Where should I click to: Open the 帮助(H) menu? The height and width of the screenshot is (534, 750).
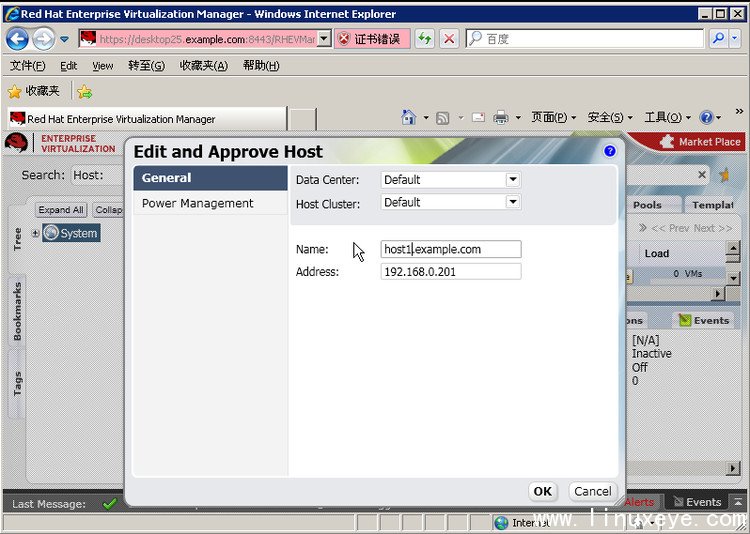[261, 66]
